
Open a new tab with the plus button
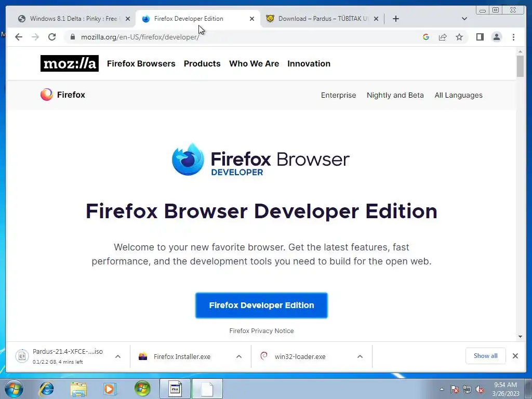[x=395, y=19]
